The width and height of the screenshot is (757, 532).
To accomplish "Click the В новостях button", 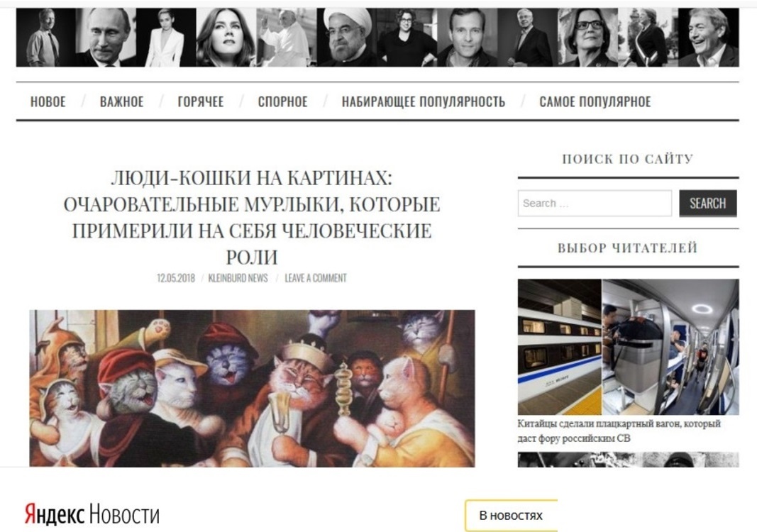I will [511, 516].
